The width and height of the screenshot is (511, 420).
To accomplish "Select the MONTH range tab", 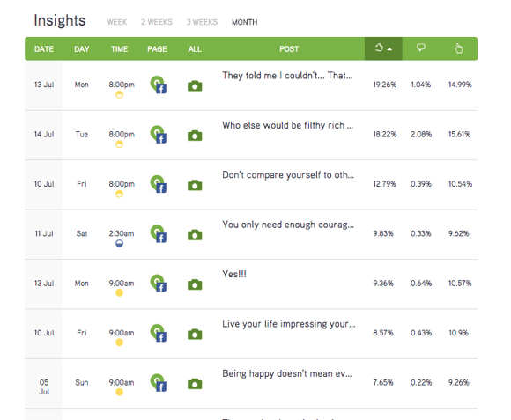I will click(244, 22).
